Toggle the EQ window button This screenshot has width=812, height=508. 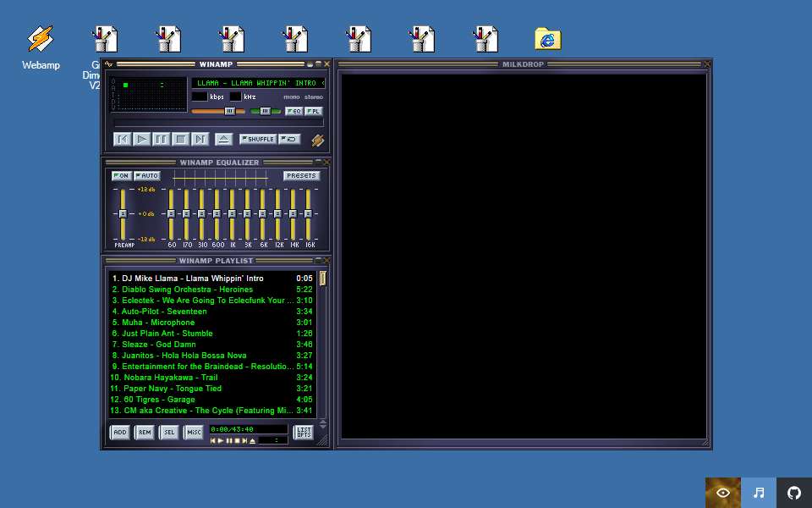point(294,112)
